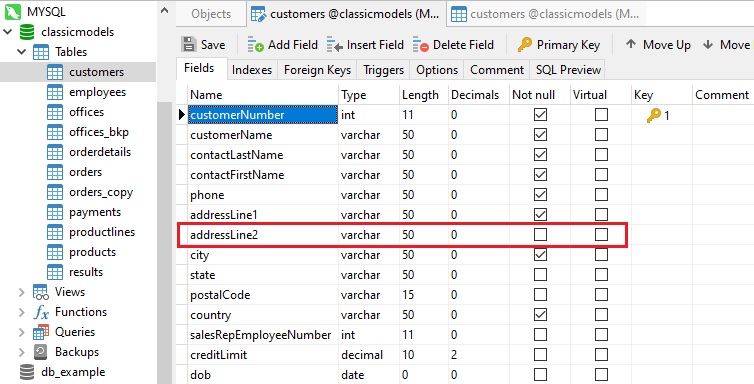Click the Tables folder icon
754x384 pixels.
(x=41, y=52)
